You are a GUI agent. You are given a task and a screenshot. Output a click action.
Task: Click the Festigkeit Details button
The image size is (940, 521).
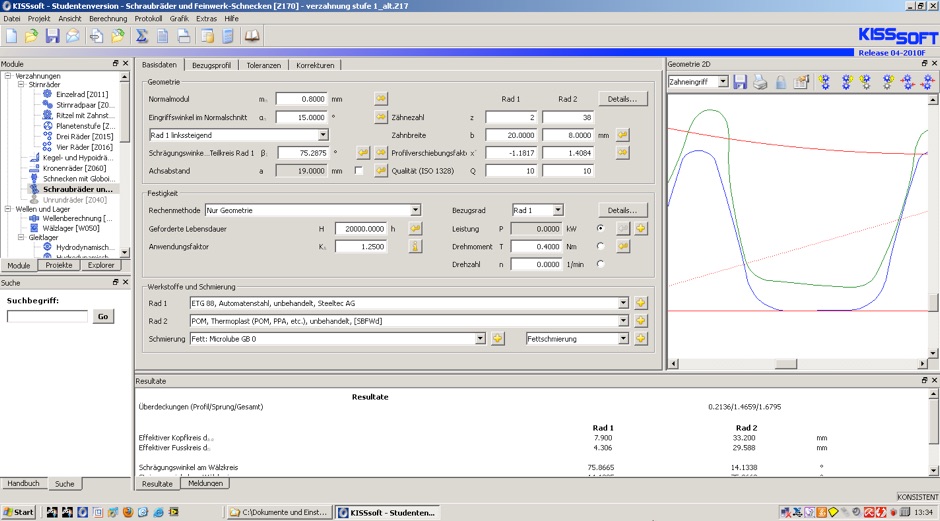[622, 210]
